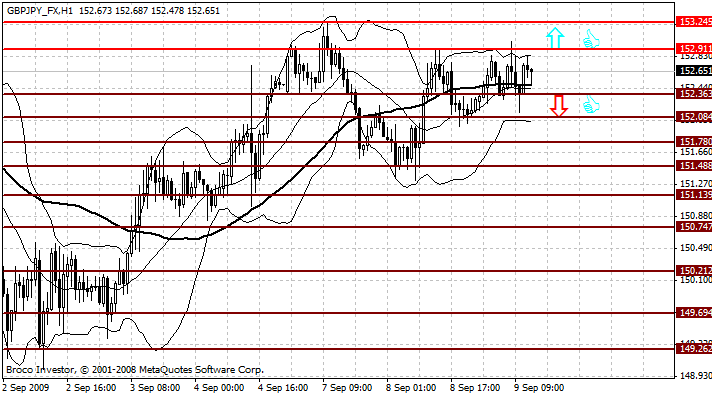This screenshot has height=395, width=712.
Task: Click the 152.363 support level label
Action: click(694, 94)
